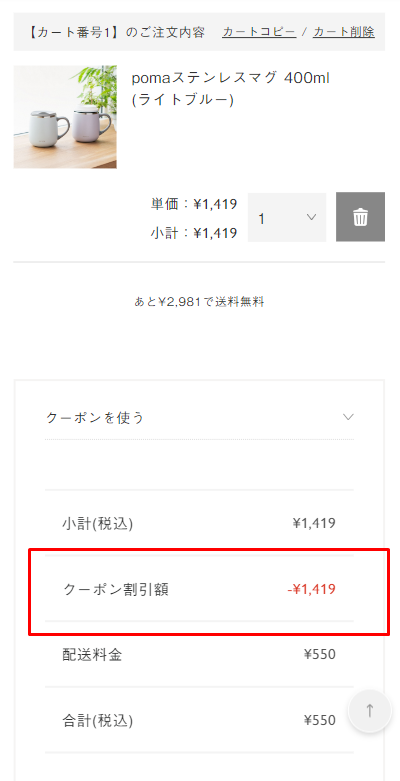
Task: Click the 配送料金 label
Action: click(92, 654)
